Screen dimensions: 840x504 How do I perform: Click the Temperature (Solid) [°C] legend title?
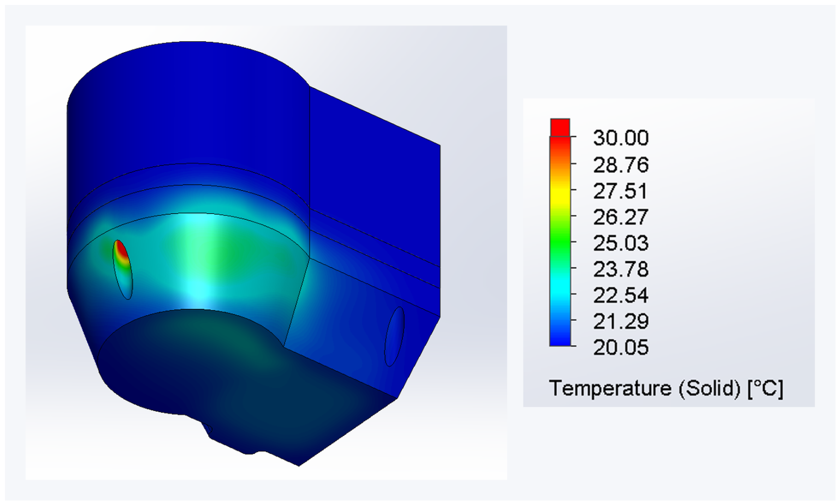(x=666, y=388)
